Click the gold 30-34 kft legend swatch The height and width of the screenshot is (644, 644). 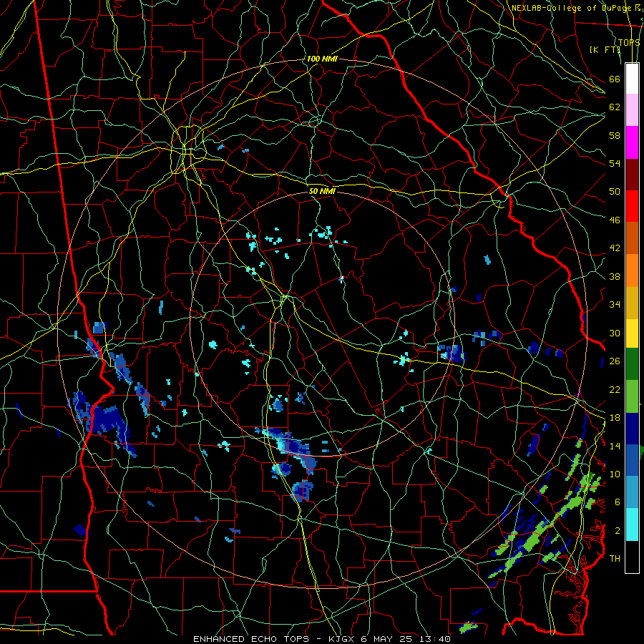632,303
